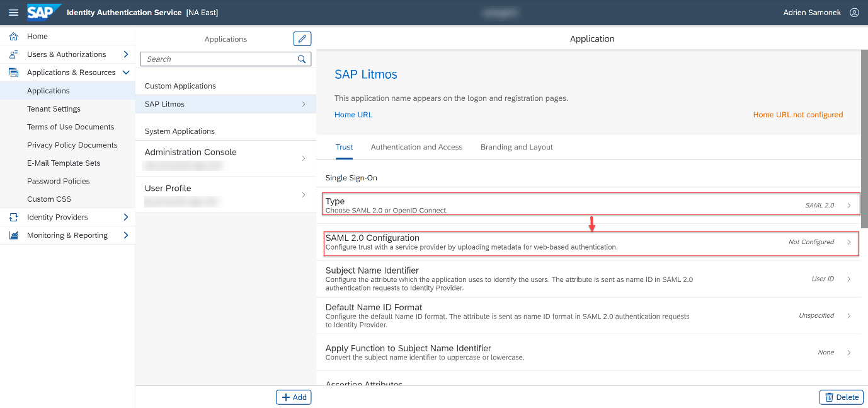Screen dimensions: 868x408
Task: Click the 'None' function value
Action: pos(826,353)
